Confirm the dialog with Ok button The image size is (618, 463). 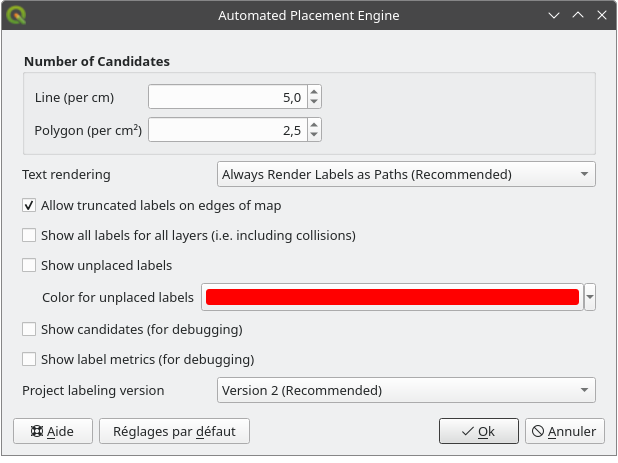478,431
